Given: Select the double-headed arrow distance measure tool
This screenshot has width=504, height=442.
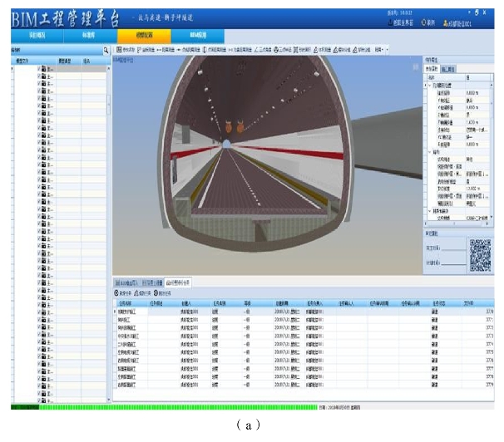Looking at the screenshot, I should (x=159, y=50).
